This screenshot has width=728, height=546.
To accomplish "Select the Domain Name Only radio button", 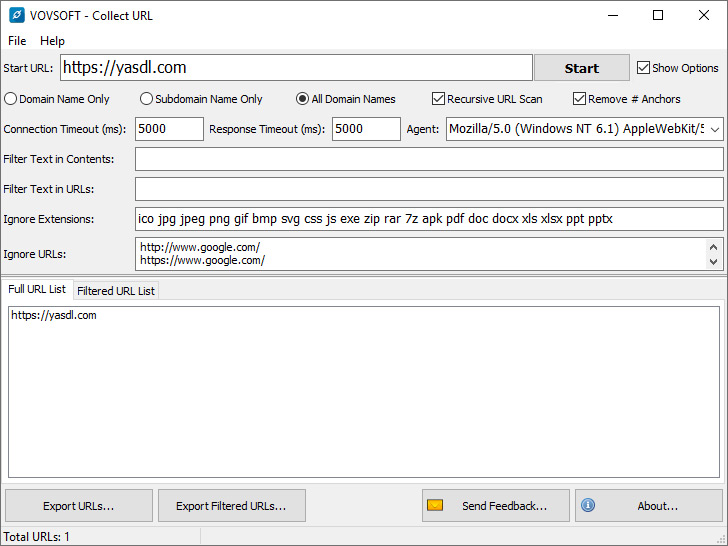I will coord(11,99).
